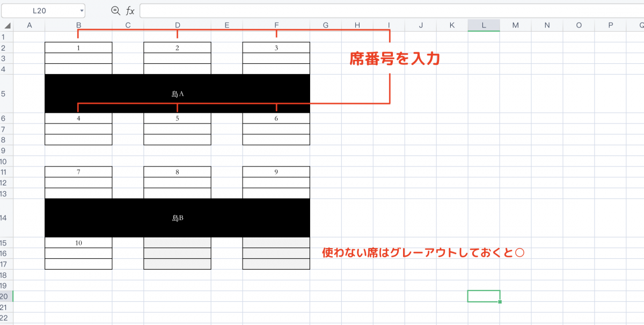644x325 pixels.
Task: Select row 14 header
Action: coord(6,218)
